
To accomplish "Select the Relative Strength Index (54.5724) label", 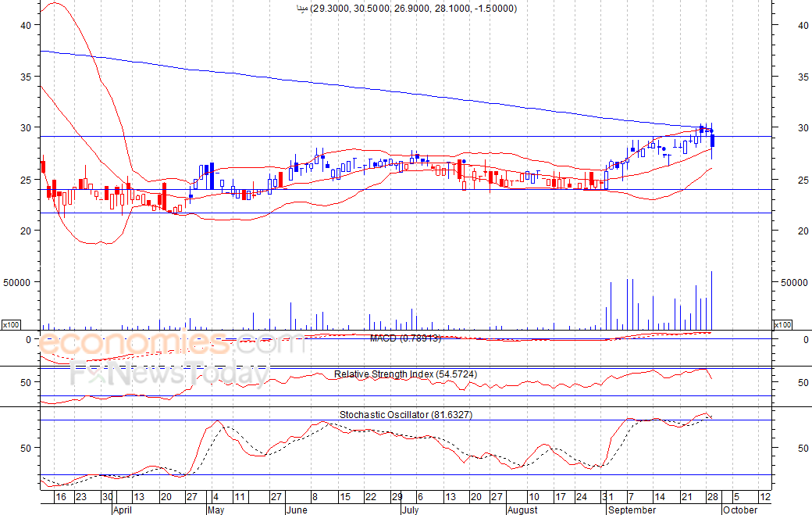I will 405,374.
